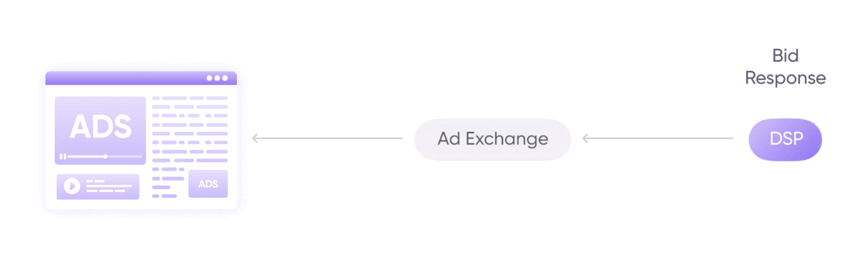The height and width of the screenshot is (256, 868).
Task: Click the last dot in window controls
Action: [x=225, y=78]
